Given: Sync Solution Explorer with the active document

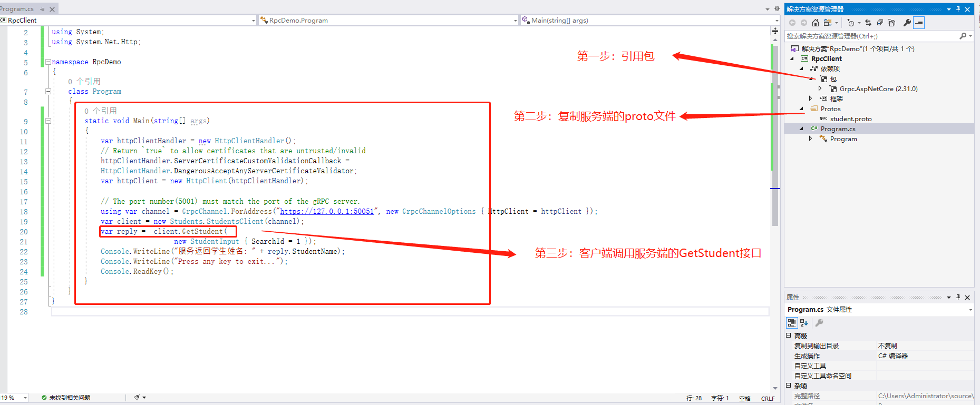Looking at the screenshot, I should [868, 23].
